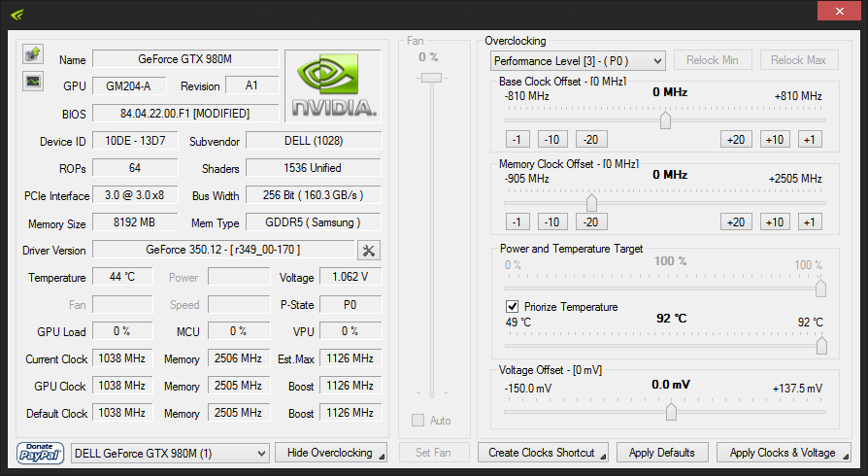Click the Current Clock value 1038 MHz
Viewport: 868px width, 476px height.
[122, 358]
